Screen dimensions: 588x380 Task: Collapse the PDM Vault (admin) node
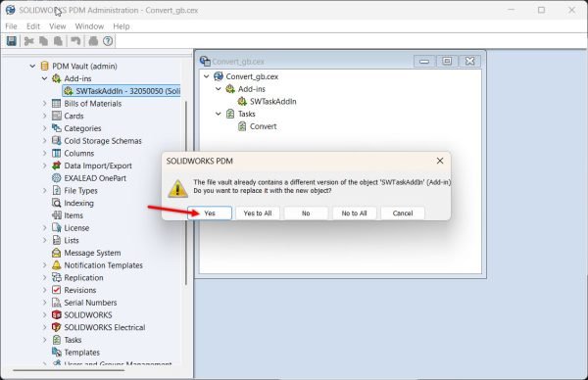tap(32, 66)
